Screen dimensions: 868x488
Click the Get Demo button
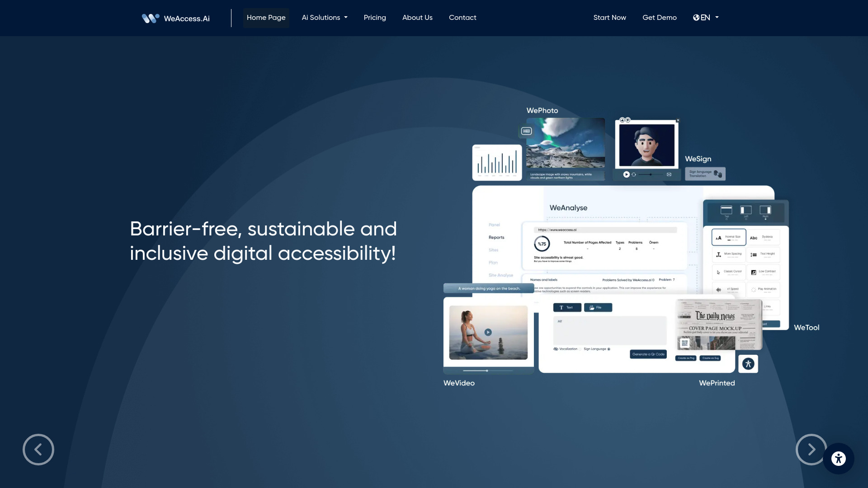[x=659, y=18]
